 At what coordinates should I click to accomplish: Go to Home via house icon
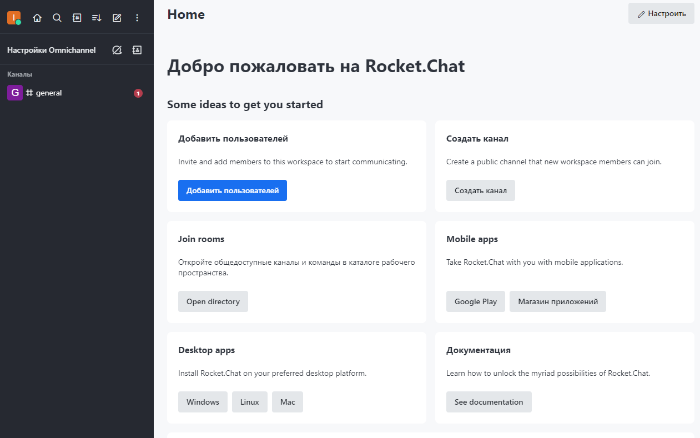pos(37,18)
